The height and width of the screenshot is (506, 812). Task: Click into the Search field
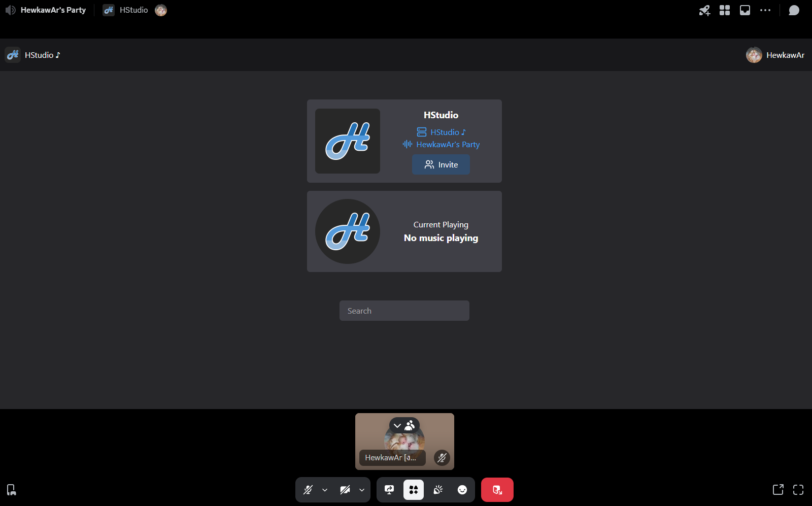point(404,311)
